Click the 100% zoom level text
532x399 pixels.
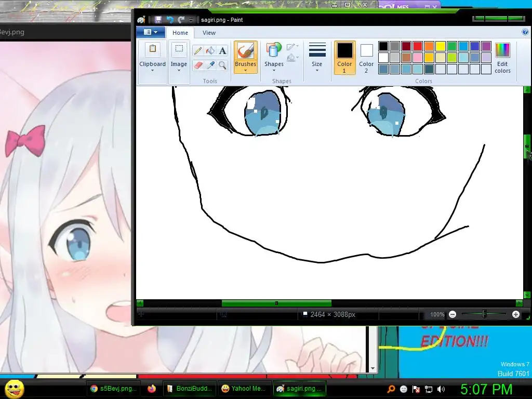point(437,314)
